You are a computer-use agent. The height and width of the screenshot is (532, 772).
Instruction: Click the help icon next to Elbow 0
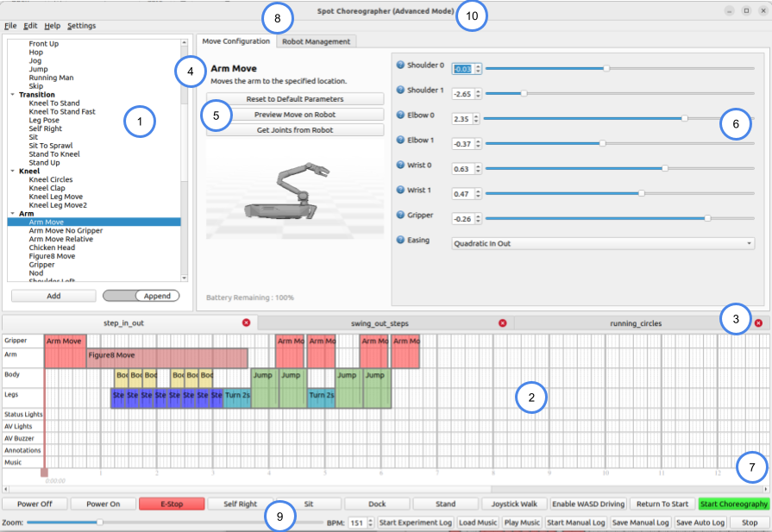(400, 115)
